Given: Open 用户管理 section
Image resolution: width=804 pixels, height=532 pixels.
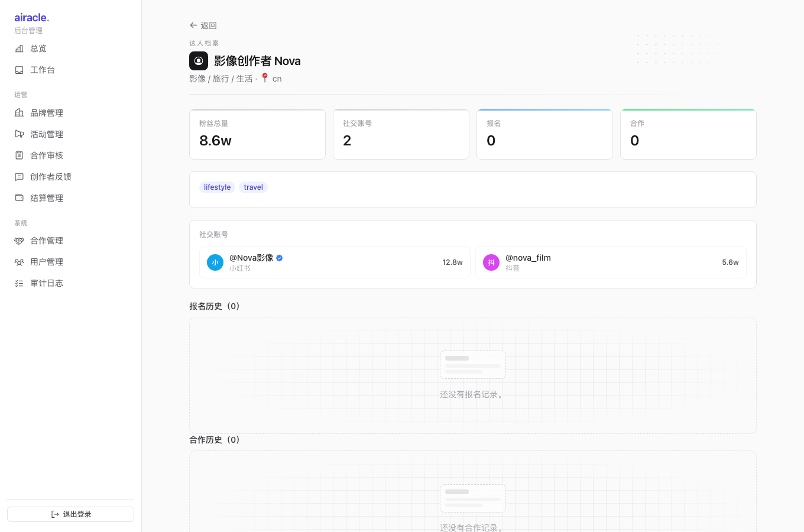Looking at the screenshot, I should [x=70, y=262].
